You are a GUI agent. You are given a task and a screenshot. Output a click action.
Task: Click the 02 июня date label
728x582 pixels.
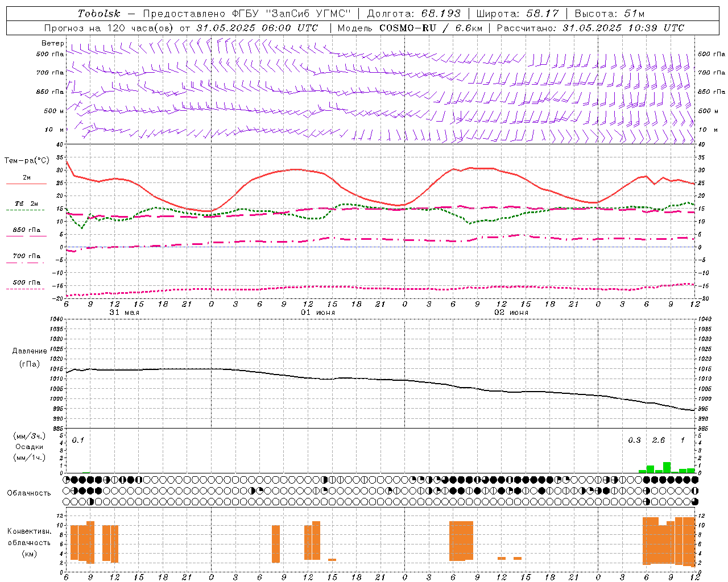pyautogui.click(x=511, y=313)
